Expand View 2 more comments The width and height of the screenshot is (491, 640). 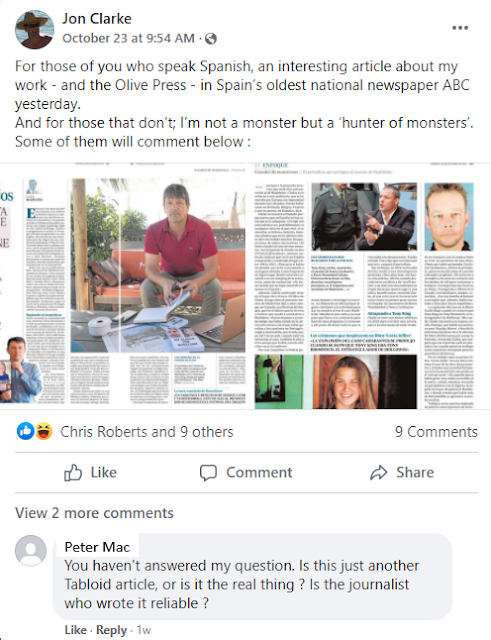(x=94, y=513)
